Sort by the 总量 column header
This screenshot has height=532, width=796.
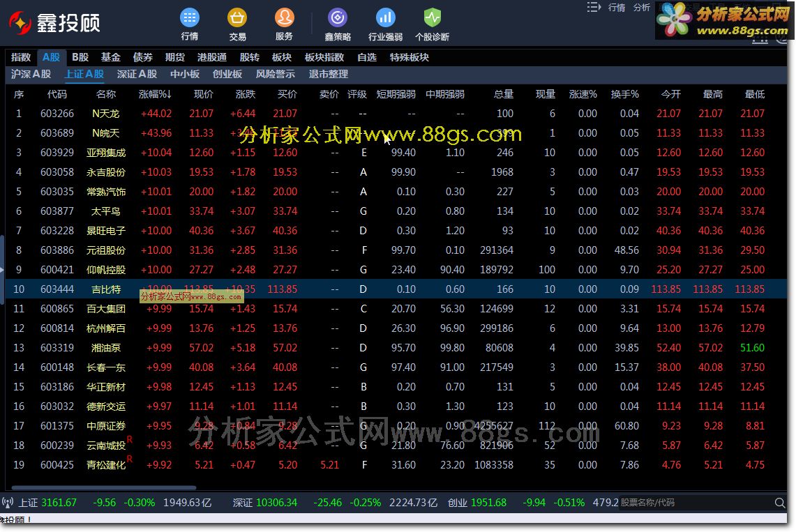tap(504, 94)
